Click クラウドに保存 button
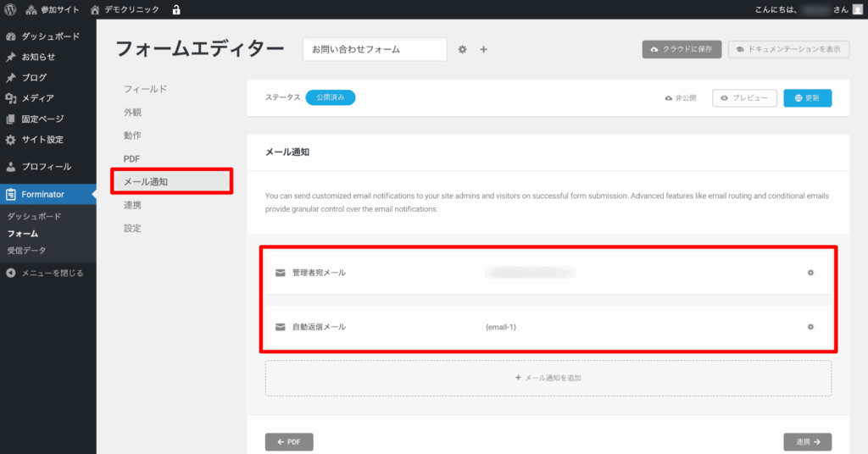Screen dimensions: 868x454 coord(682,50)
